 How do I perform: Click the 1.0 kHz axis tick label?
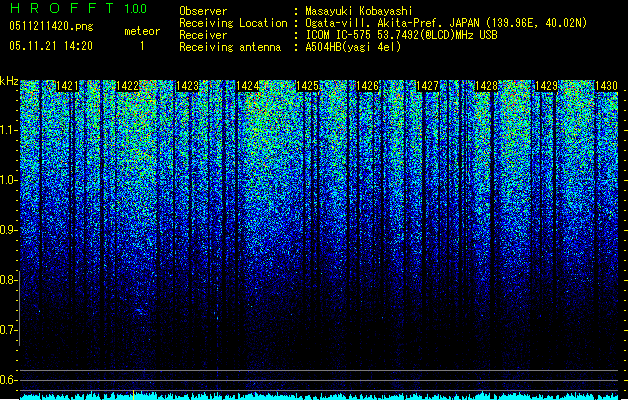[x=9, y=180]
